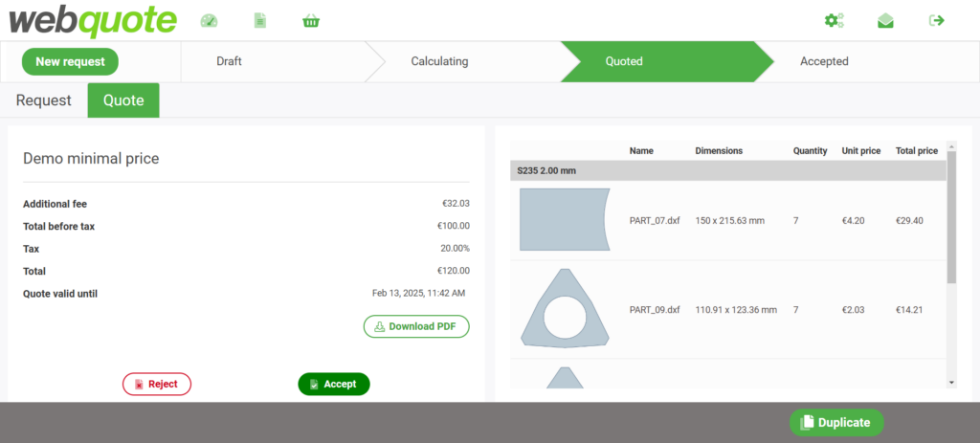
Task: Click the €100.00 total before tax
Action: 454,226
